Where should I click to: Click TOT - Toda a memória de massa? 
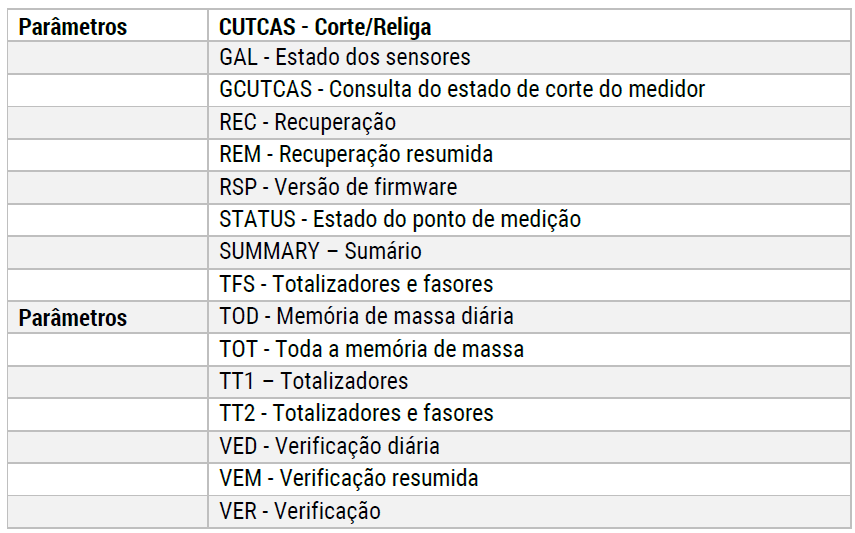(x=371, y=349)
